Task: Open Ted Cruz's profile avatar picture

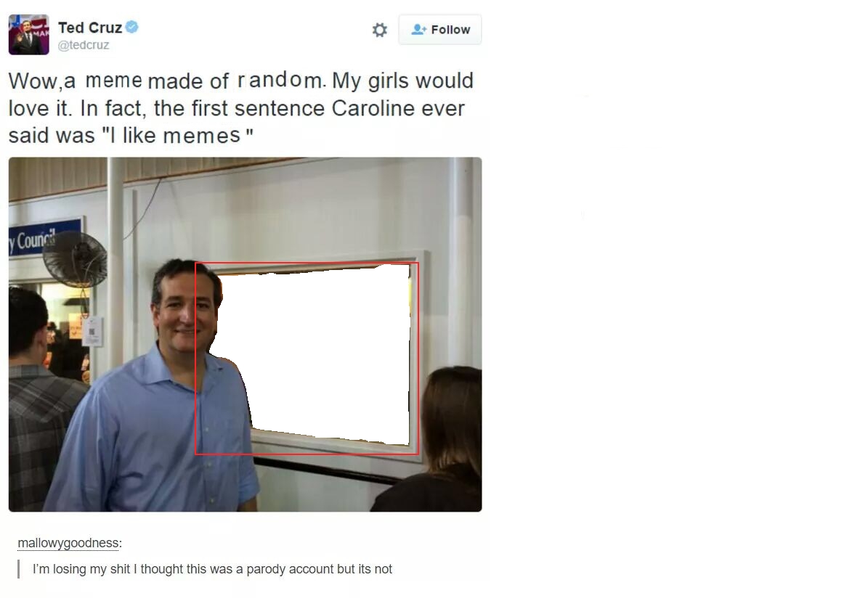Action: point(29,34)
